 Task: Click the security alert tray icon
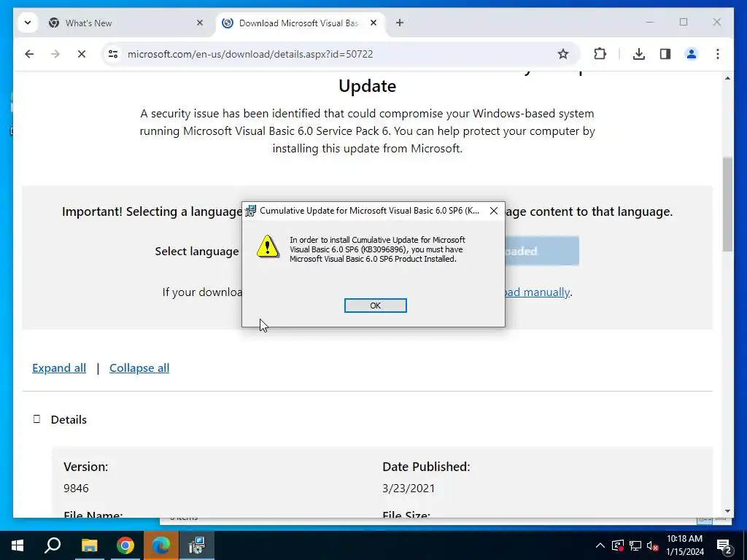618,545
